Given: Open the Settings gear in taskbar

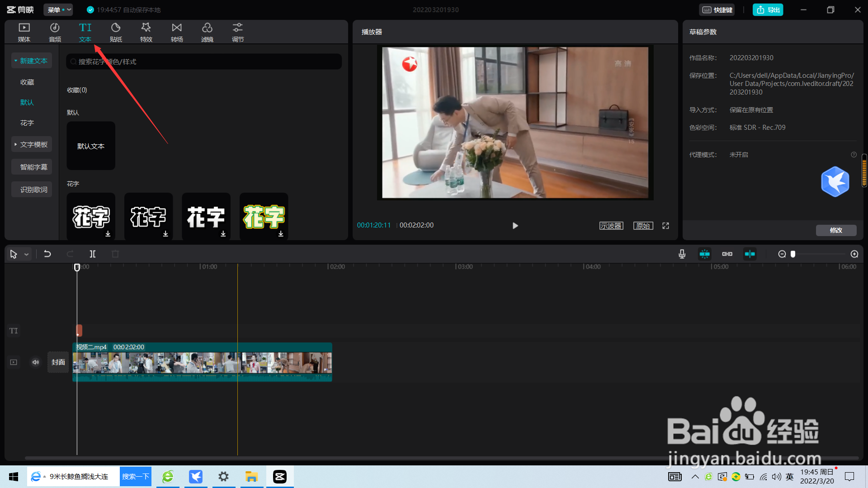Looking at the screenshot, I should point(223,477).
